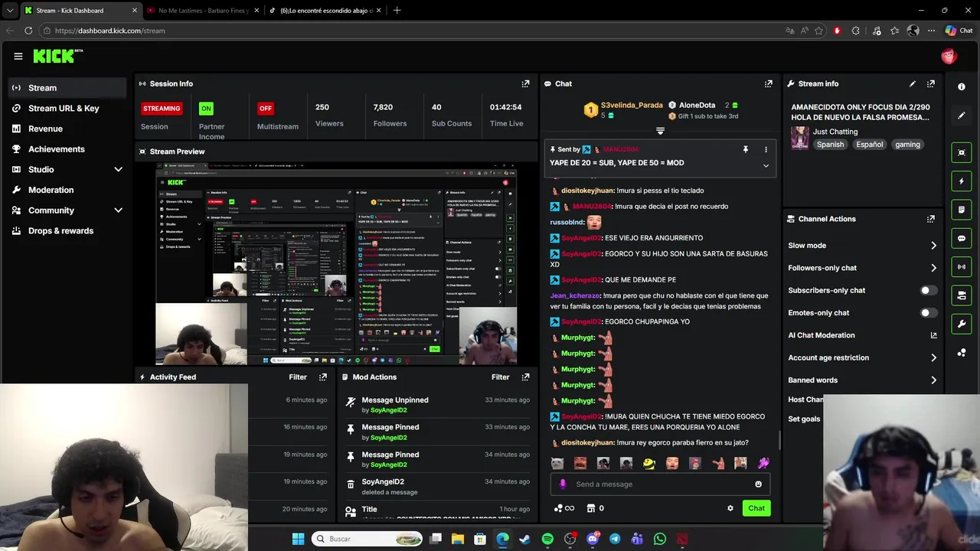This screenshot has width=980, height=551.
Task: Switch to the No Me Lastimes browser tab
Action: (203, 11)
